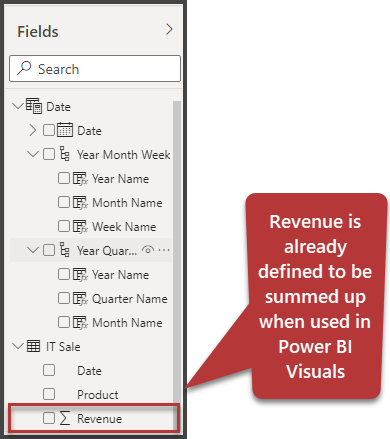Check Month Name under Year Quarter hierarchy

point(64,322)
